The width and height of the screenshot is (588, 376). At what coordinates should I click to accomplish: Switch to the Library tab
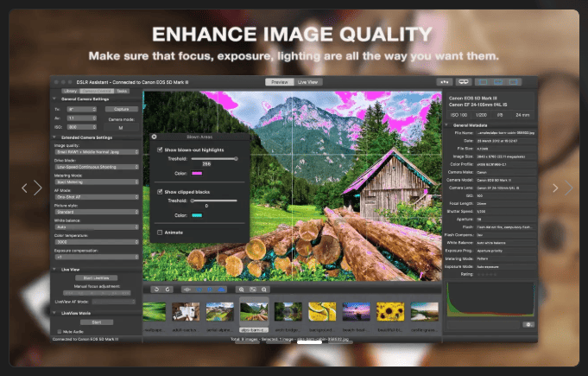coord(70,91)
